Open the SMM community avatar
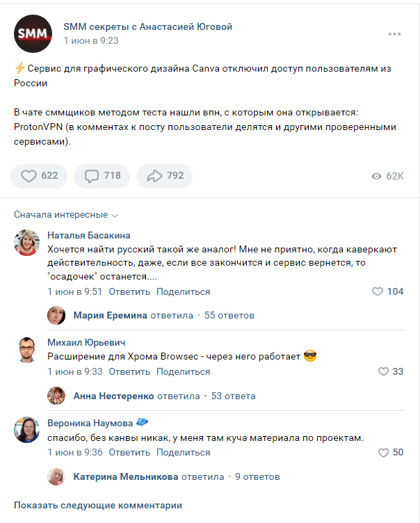Viewport: 420px width, 523px height. [33, 33]
